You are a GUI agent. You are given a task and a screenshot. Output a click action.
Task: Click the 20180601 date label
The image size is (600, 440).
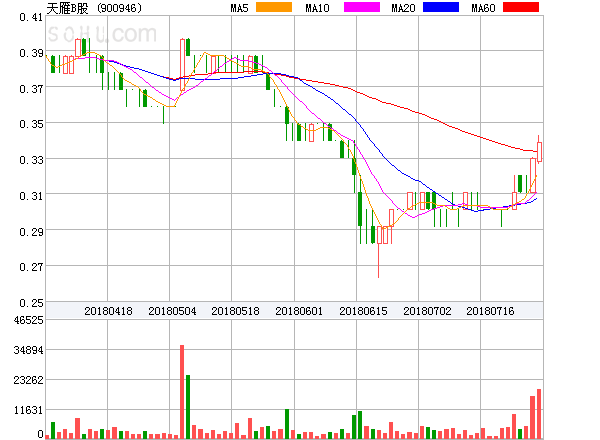tap(299, 311)
